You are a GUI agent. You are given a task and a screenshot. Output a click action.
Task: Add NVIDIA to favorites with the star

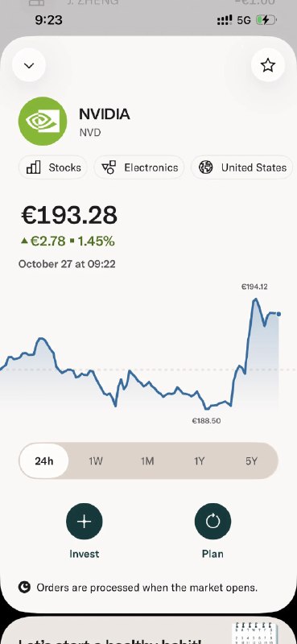tap(268, 65)
